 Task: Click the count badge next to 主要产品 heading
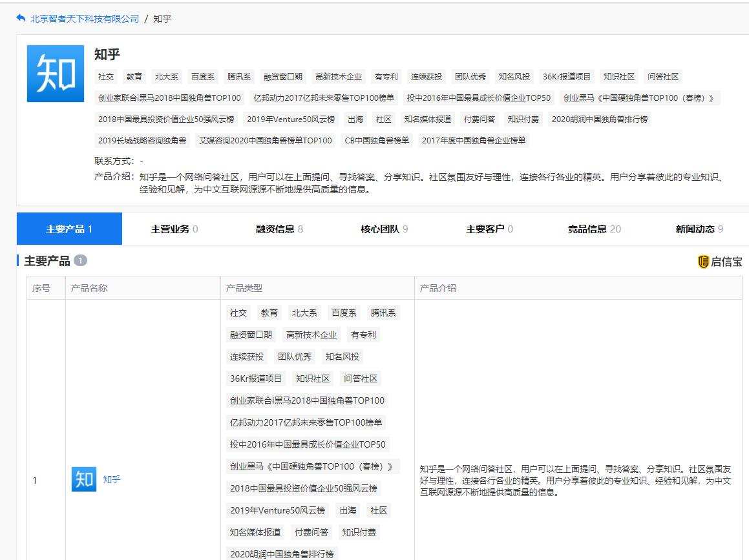[x=80, y=261]
